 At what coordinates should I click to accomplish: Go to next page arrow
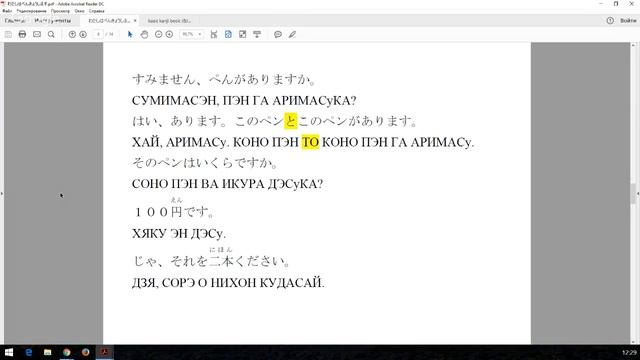coord(83,34)
